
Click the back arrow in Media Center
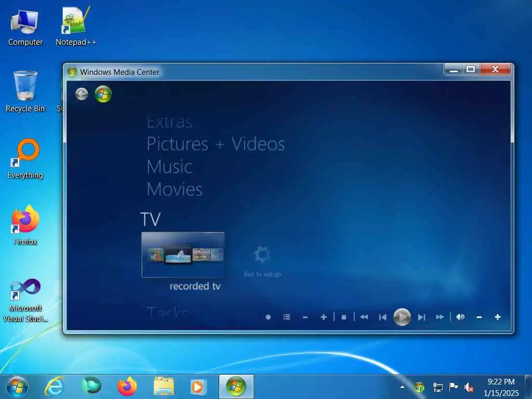pyautogui.click(x=82, y=94)
